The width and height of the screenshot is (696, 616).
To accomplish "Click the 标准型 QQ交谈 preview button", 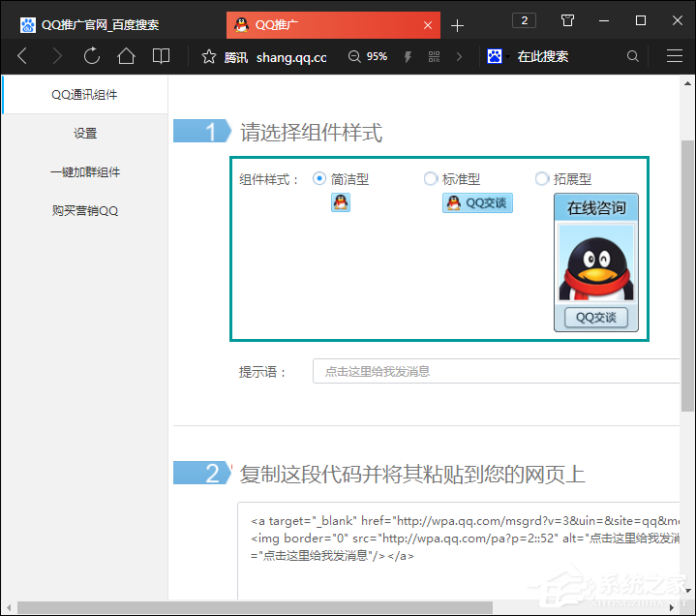I will pos(477,203).
